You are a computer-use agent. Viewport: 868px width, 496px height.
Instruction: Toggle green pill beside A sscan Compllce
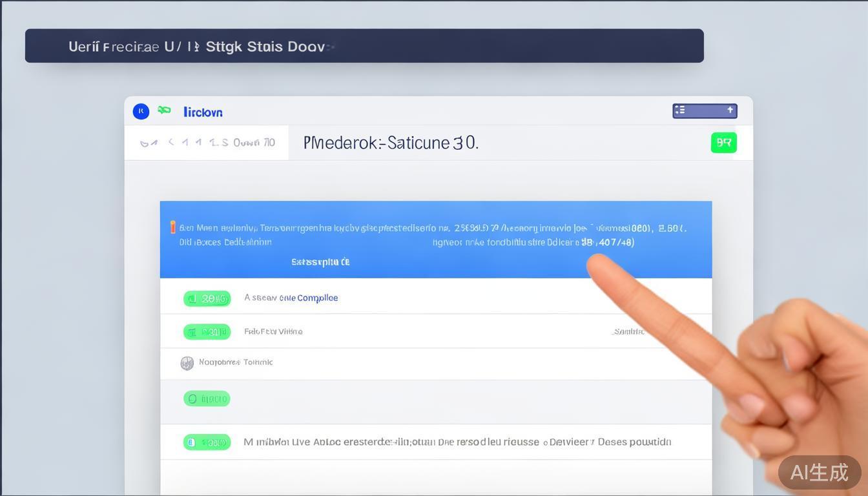coord(207,298)
